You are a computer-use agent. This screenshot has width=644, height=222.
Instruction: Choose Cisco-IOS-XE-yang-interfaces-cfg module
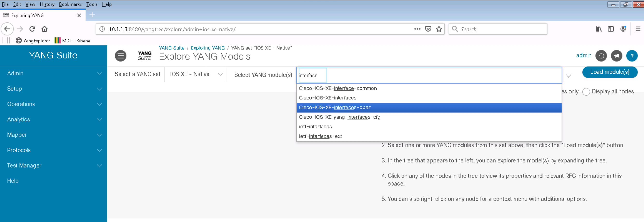429,117
